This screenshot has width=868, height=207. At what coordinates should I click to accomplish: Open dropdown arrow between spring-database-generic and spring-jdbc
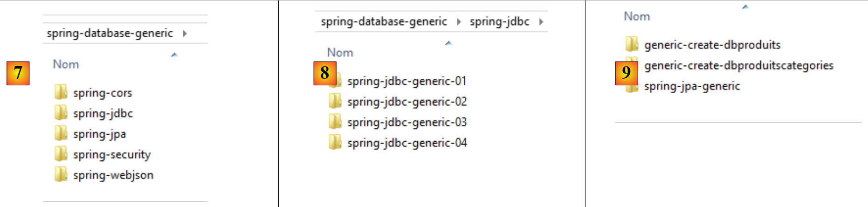point(459,21)
